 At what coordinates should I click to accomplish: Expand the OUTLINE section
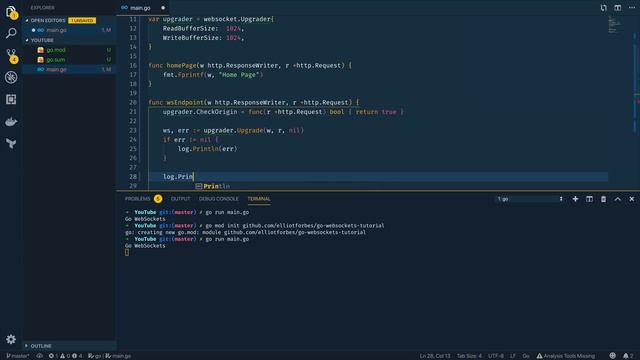(41, 346)
